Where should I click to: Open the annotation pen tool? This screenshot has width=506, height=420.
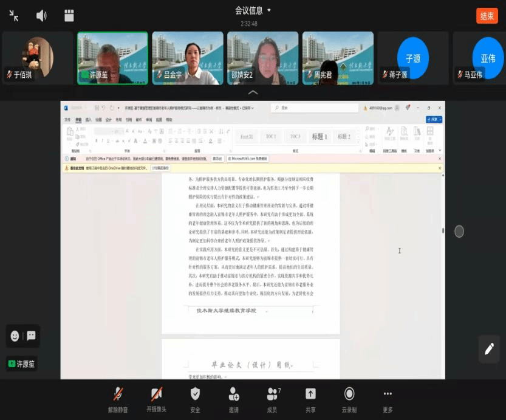coord(489,349)
